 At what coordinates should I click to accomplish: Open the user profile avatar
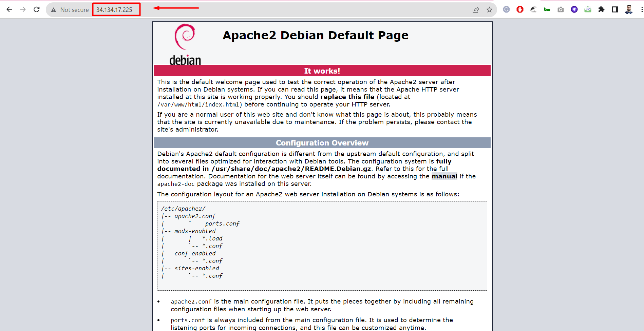629,9
